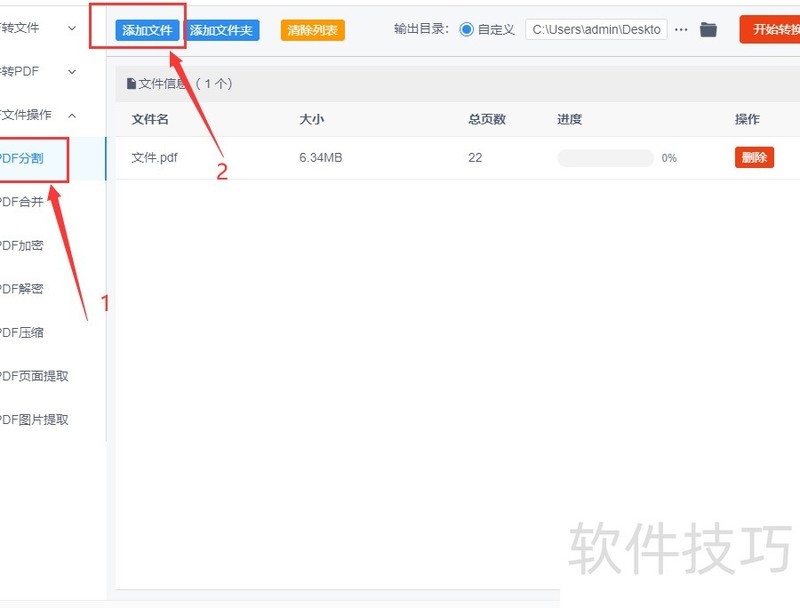Click the 添加文件夹 (Add Folder) button

222,30
